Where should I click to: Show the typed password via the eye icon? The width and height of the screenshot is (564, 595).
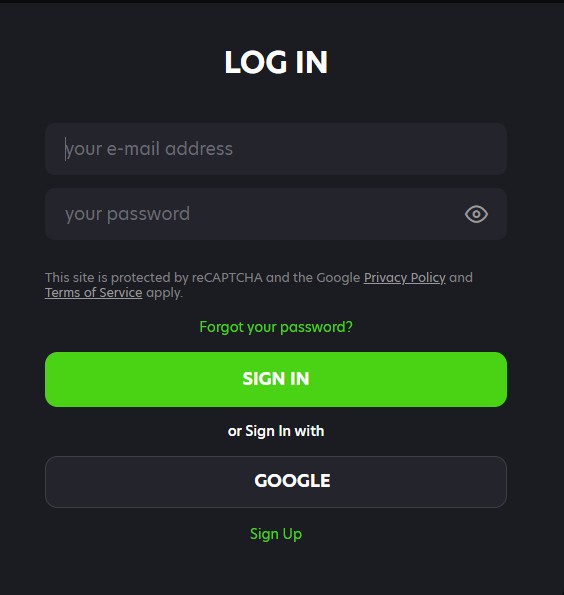[x=476, y=214]
